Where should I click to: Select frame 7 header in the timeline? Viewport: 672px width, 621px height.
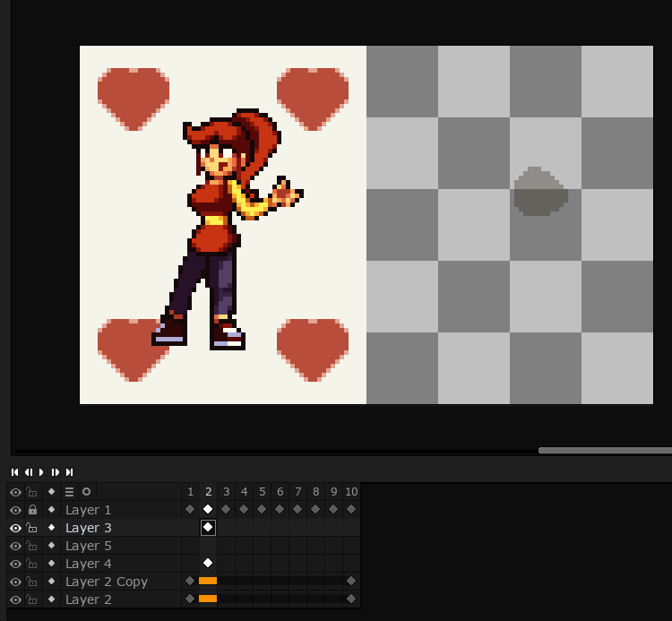point(297,492)
